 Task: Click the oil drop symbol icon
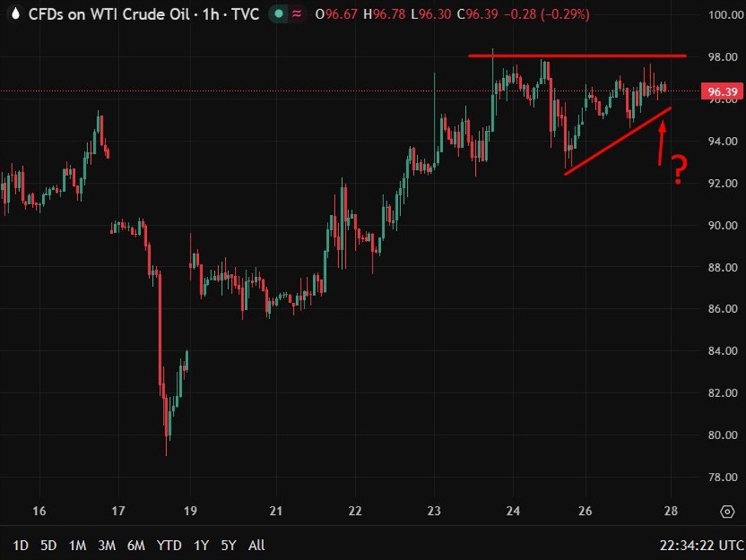(x=15, y=15)
